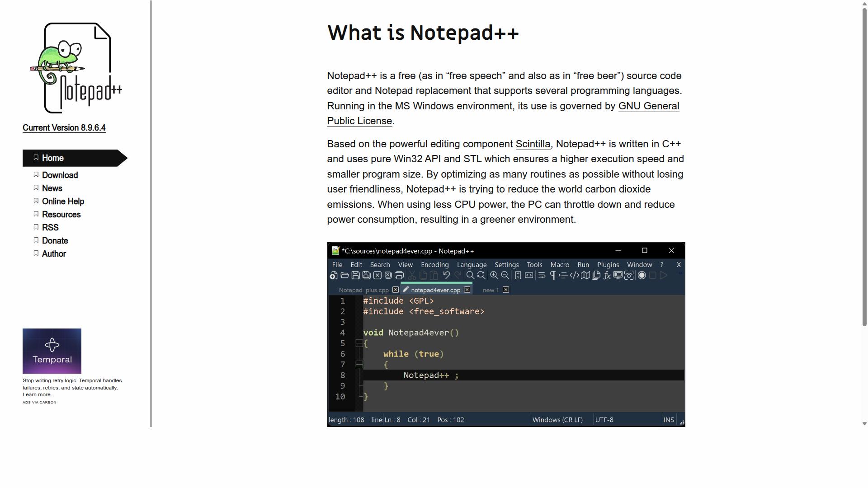Click the Home sidebar item

[75, 158]
